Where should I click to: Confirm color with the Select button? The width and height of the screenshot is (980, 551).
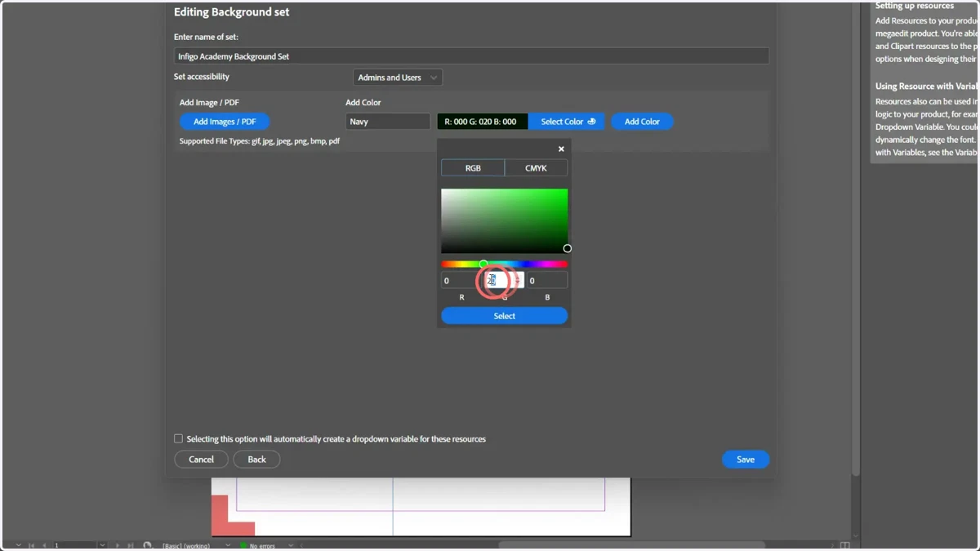tap(505, 316)
